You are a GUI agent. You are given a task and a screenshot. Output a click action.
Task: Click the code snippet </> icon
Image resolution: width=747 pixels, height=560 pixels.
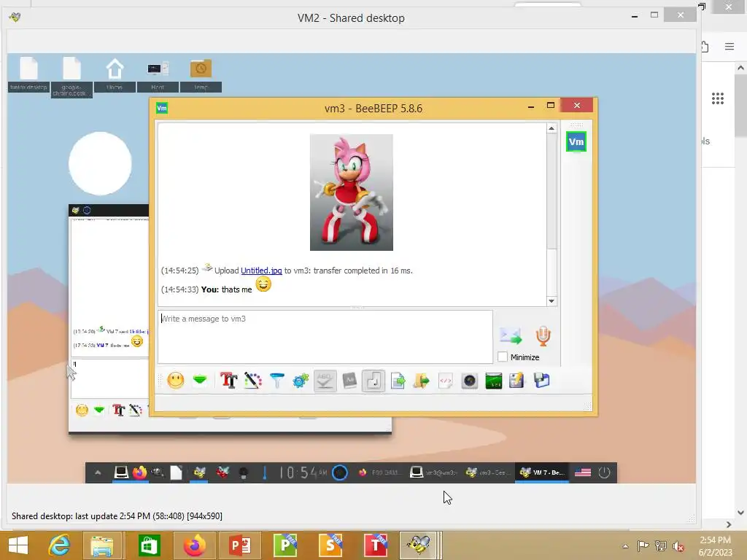click(x=446, y=381)
